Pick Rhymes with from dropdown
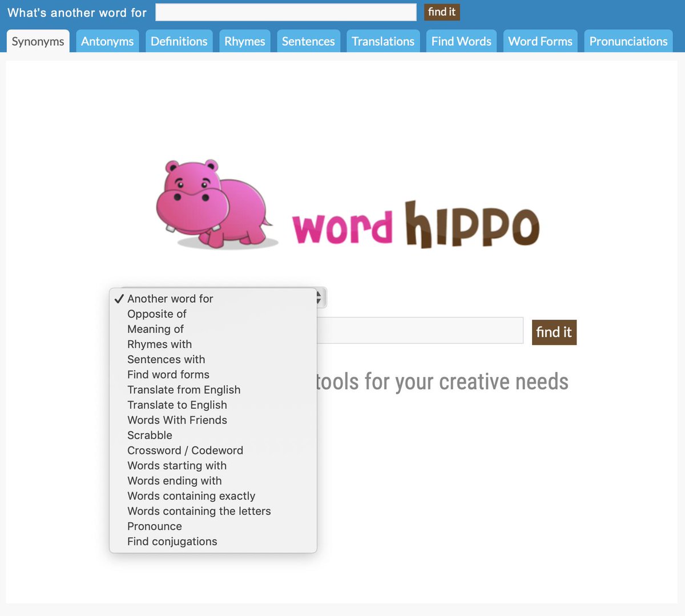The height and width of the screenshot is (616, 685). 213,344
